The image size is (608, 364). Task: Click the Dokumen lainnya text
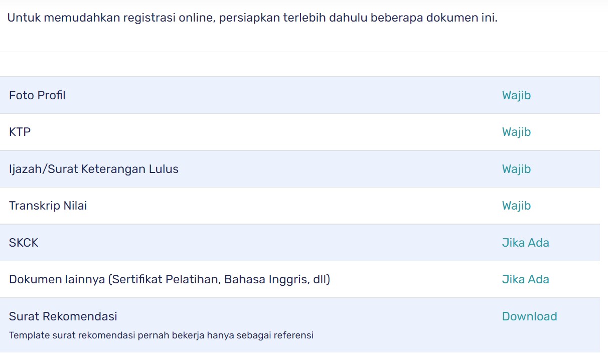pyautogui.click(x=57, y=279)
